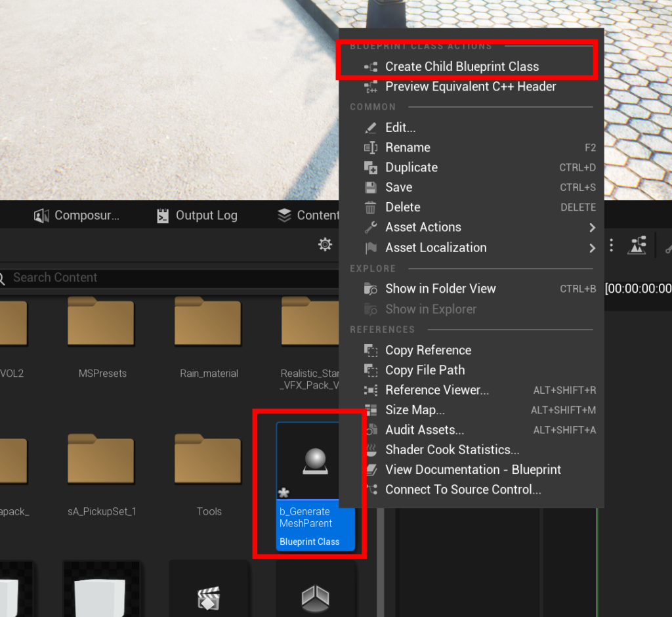Expand the Asset Actions submenu
672x617 pixels.
(471, 227)
